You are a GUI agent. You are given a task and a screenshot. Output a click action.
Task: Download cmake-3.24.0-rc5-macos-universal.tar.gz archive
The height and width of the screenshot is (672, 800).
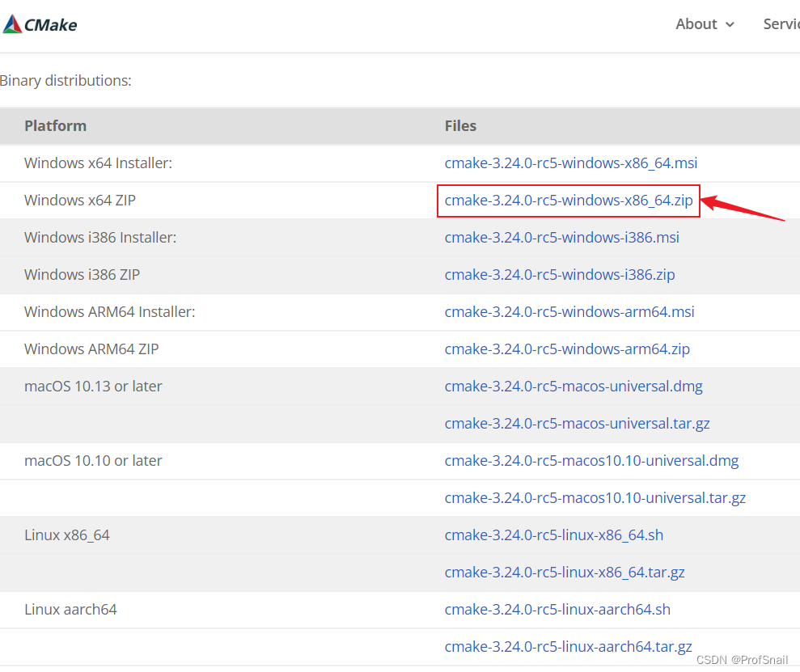577,423
